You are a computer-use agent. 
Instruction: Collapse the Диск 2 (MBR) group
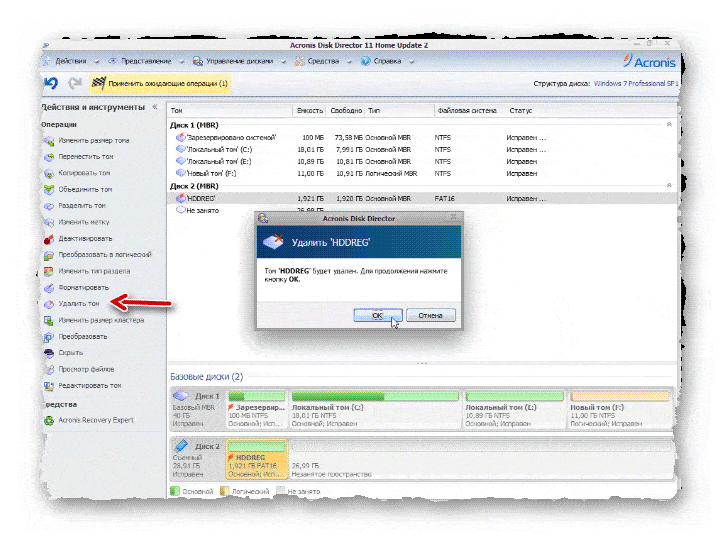click(x=669, y=185)
